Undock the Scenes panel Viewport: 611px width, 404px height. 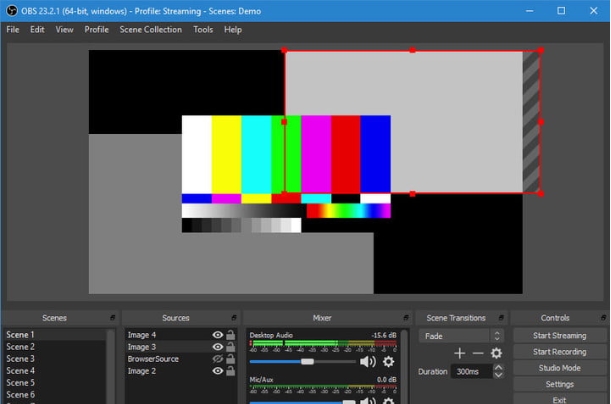point(112,318)
